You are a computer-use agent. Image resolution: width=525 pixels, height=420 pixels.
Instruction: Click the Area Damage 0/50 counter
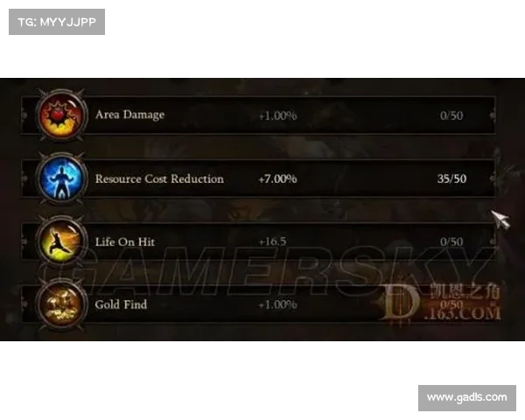[x=451, y=115]
